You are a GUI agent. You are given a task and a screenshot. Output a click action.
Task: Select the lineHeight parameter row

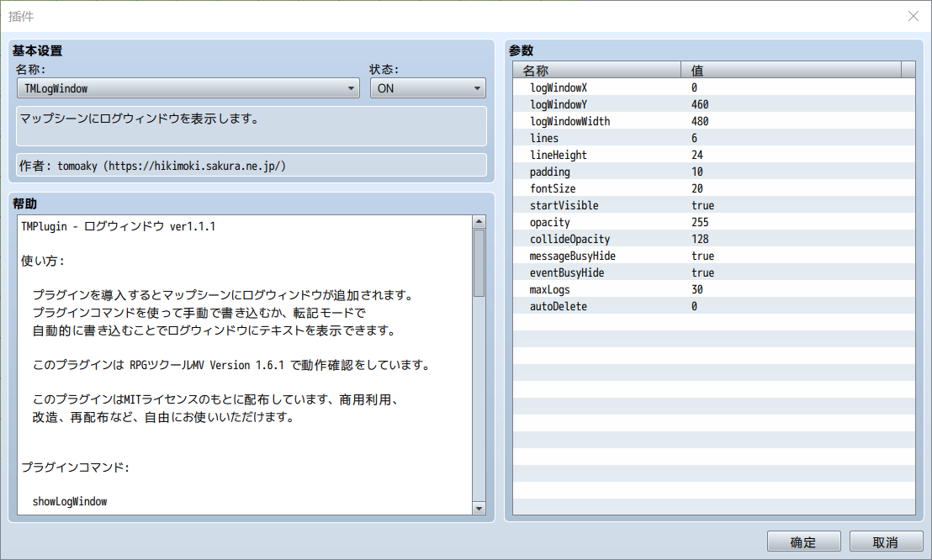714,155
